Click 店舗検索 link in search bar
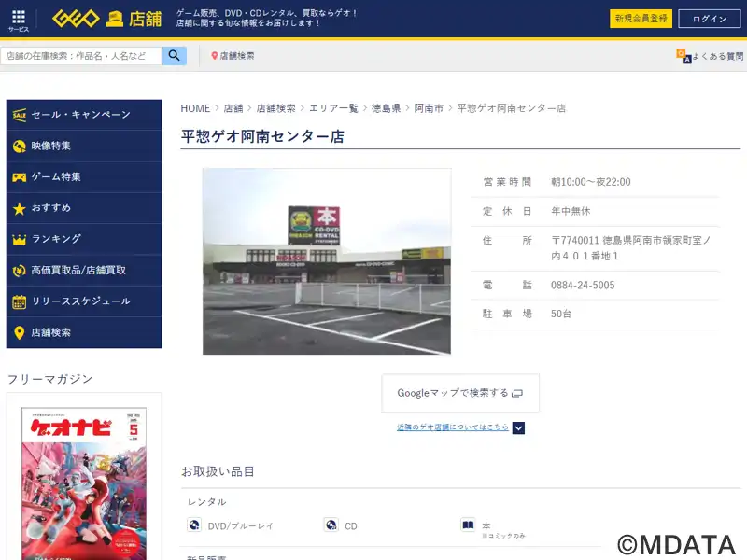This screenshot has width=747, height=560. [x=237, y=56]
